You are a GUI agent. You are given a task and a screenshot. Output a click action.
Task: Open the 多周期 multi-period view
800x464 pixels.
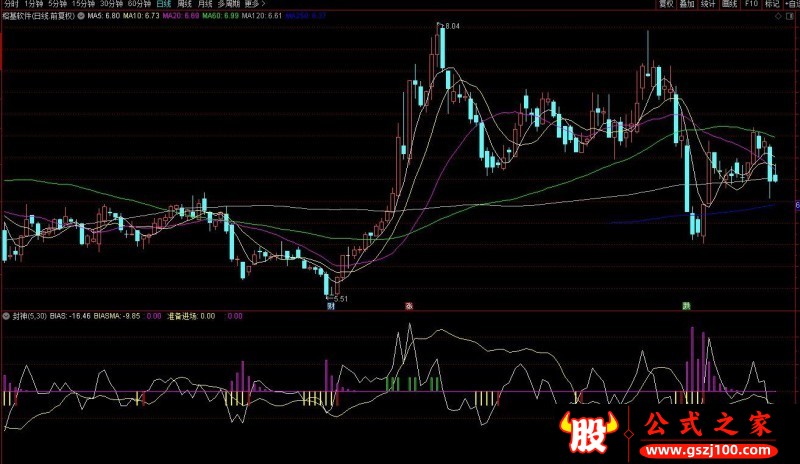pyautogui.click(x=229, y=4)
